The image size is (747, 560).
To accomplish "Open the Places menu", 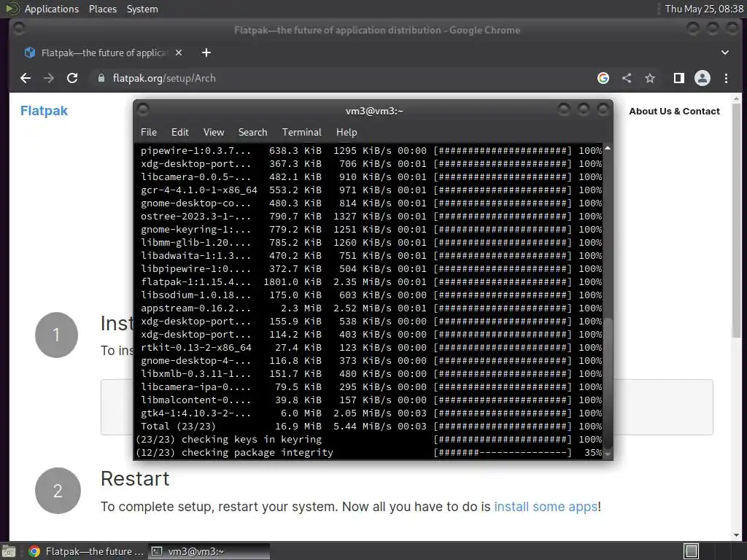I will pyautogui.click(x=102, y=9).
